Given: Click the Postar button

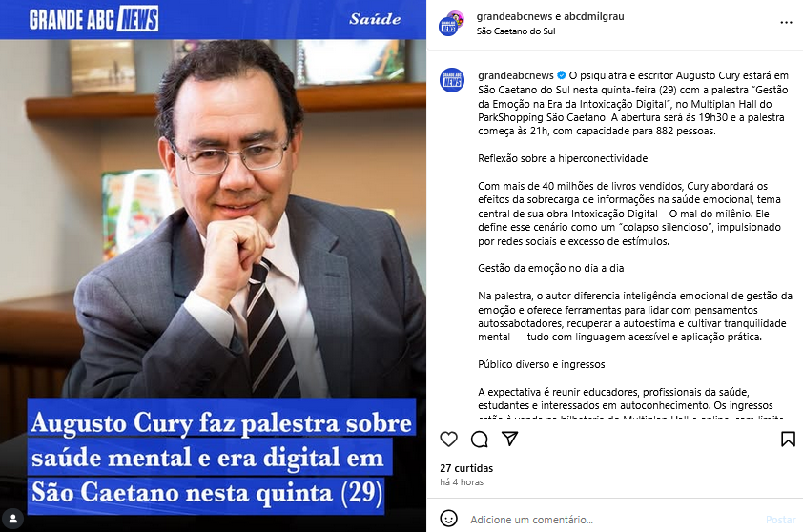Looking at the screenshot, I should click(x=780, y=520).
